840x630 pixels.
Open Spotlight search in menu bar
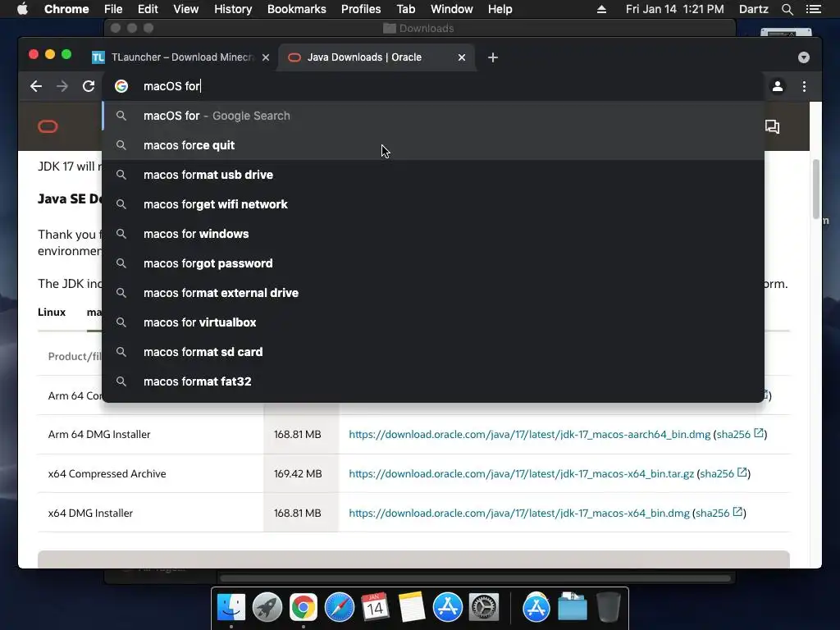787,9
